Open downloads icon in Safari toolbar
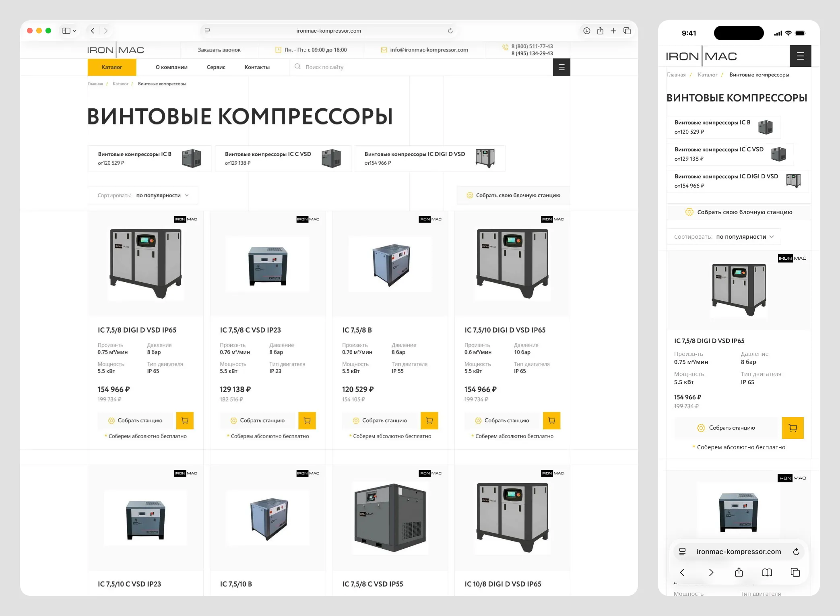This screenshot has width=840, height=616. point(587,31)
